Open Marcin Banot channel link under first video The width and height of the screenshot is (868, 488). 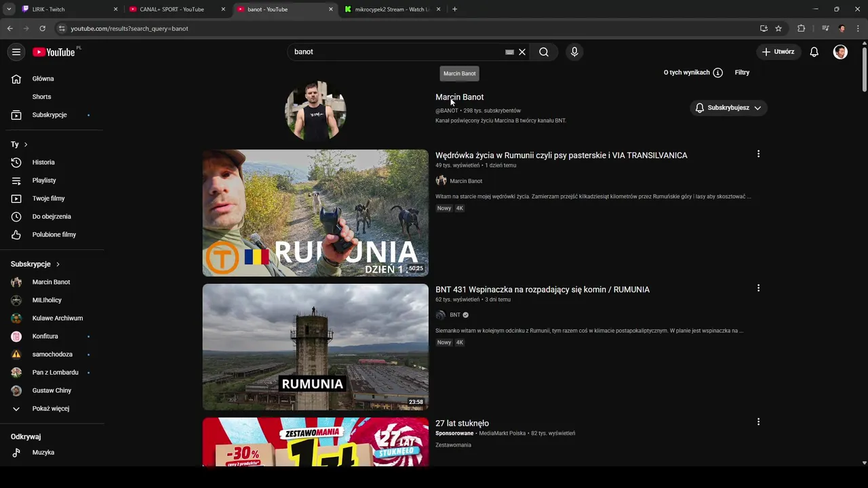click(466, 181)
